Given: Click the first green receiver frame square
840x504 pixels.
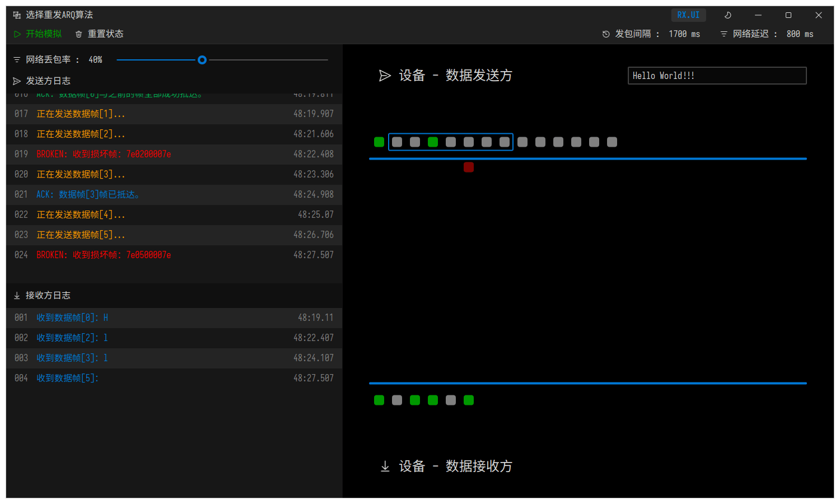Looking at the screenshot, I should (379, 400).
